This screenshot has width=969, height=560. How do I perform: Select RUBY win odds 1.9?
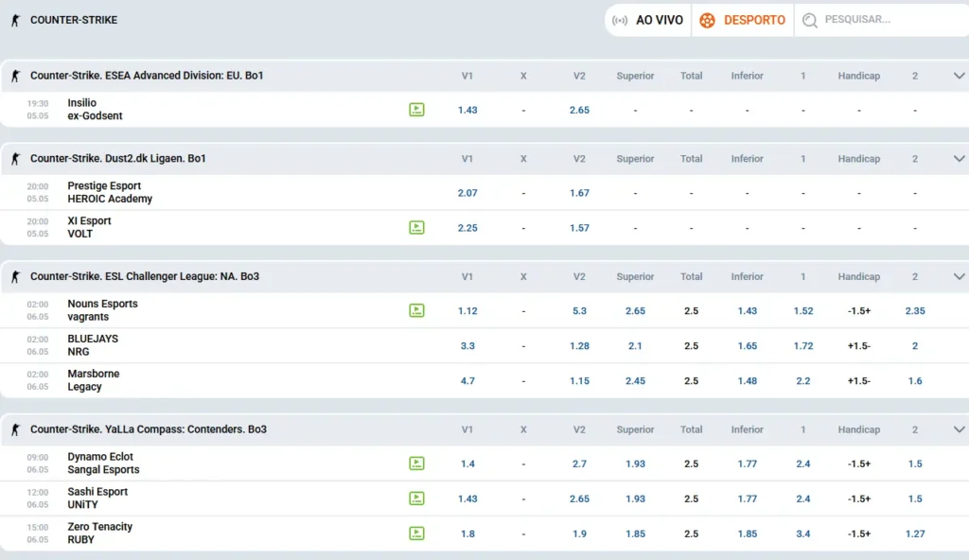click(579, 534)
